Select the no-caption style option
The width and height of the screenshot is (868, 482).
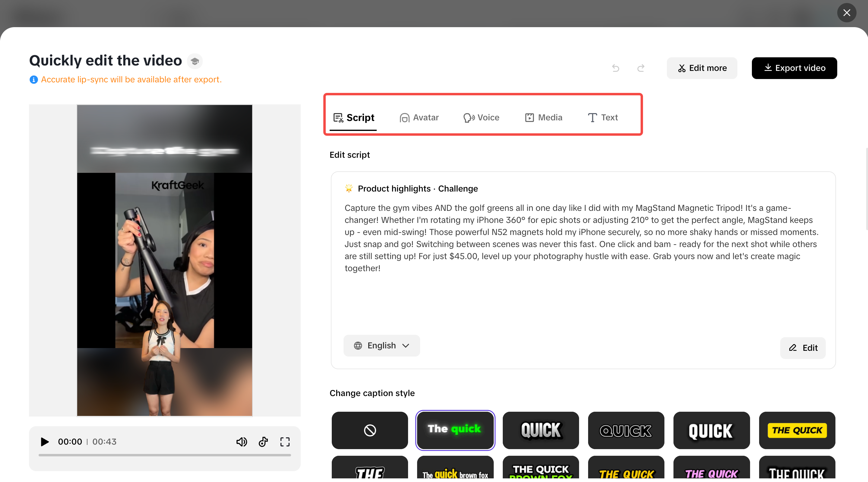click(x=370, y=430)
